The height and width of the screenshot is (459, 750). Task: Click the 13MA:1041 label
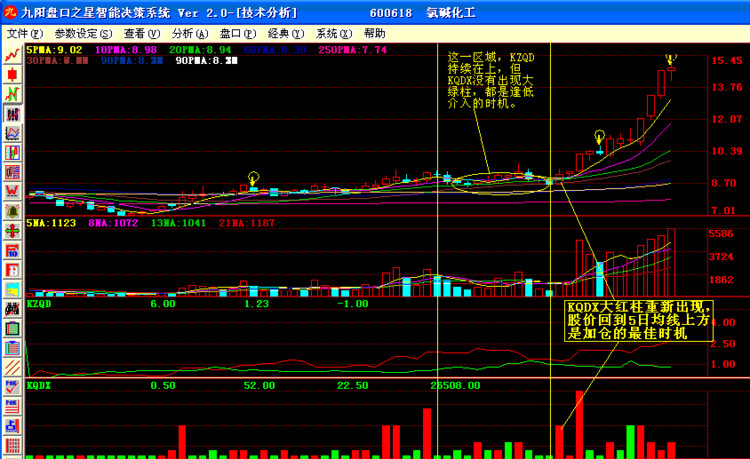coord(178,223)
